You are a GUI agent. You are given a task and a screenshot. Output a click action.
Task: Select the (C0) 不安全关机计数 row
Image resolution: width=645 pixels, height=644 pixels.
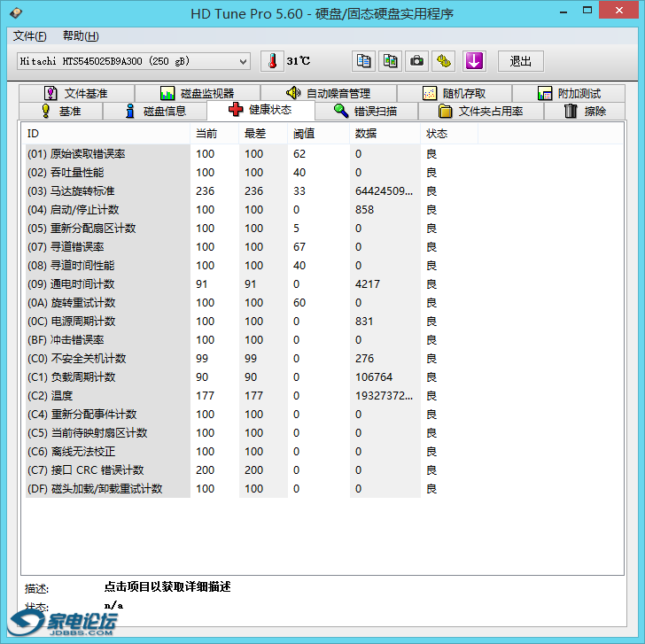pos(252,359)
